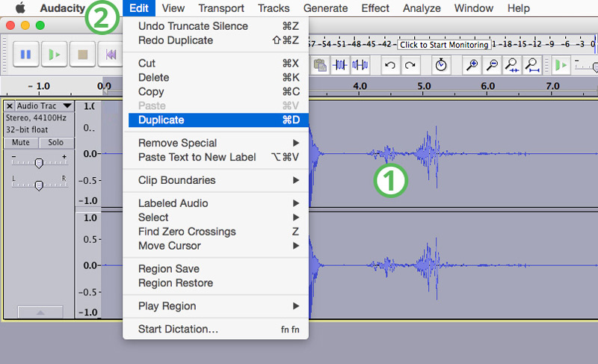
Task: Click the Zoom Out magnifier
Action: pyautogui.click(x=492, y=66)
